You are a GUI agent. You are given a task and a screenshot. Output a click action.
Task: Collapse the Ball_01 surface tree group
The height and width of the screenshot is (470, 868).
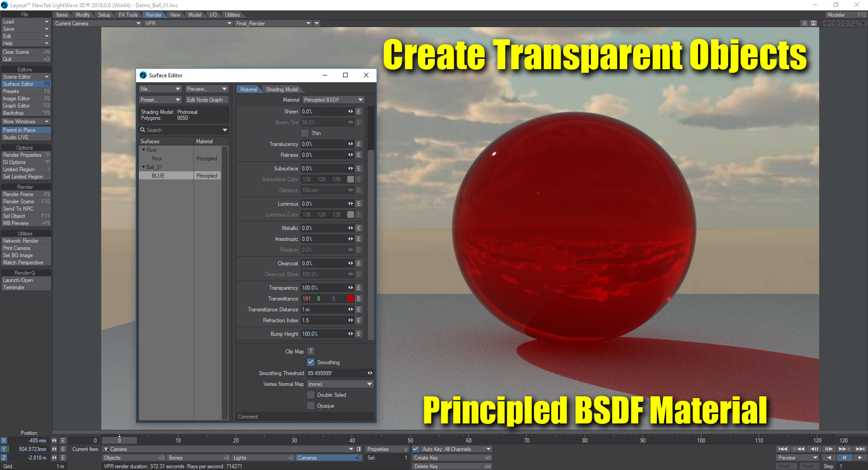click(144, 167)
